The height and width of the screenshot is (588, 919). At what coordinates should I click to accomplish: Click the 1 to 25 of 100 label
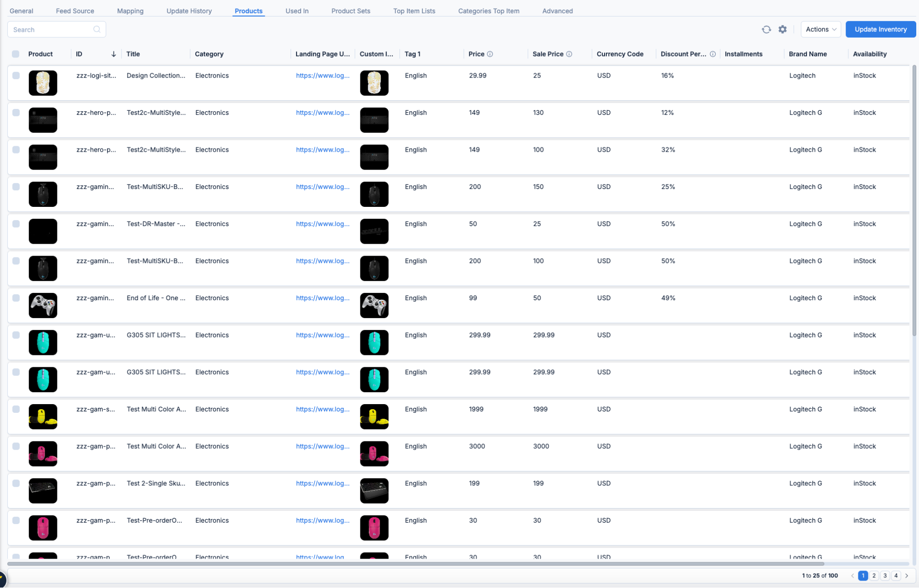[x=820, y=576]
